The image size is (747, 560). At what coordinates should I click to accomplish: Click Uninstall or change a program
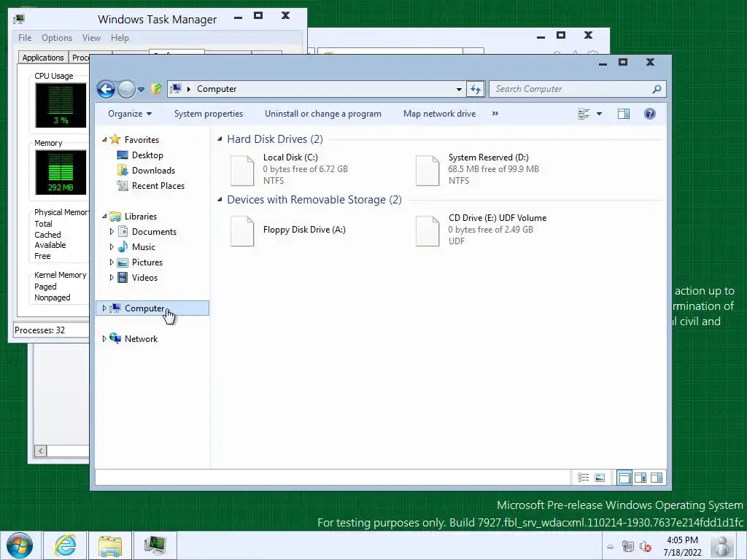(x=323, y=114)
